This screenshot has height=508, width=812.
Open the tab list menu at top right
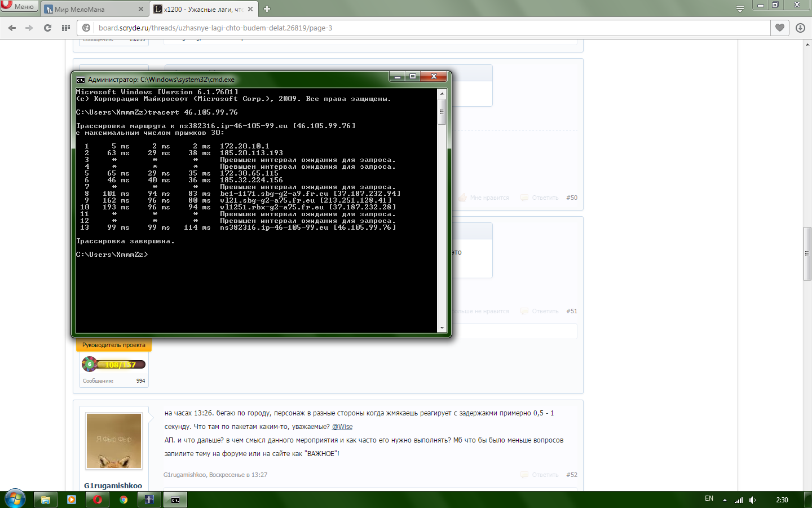[x=740, y=8]
